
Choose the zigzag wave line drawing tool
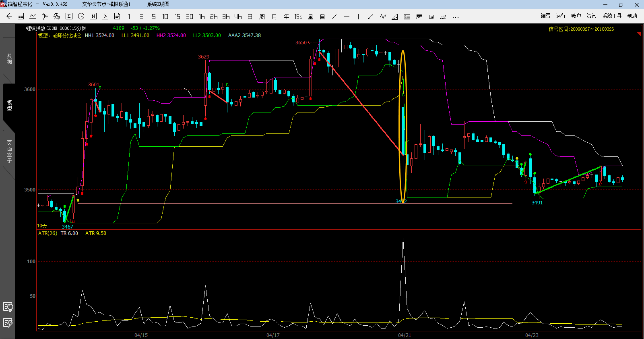(383, 17)
